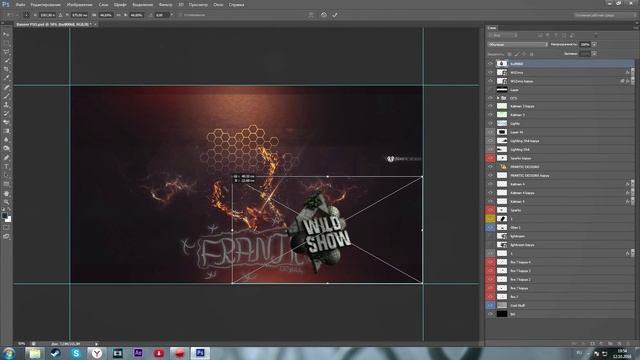Viewport: 640px width, 360px height.
Task: Collapse effects on the second layer
Action: pyautogui.click(x=633, y=72)
